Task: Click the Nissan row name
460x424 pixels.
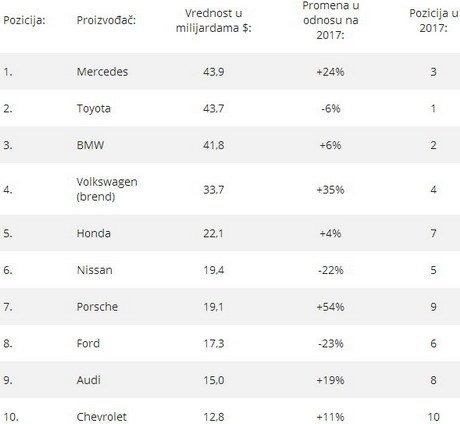Action: coord(95,270)
